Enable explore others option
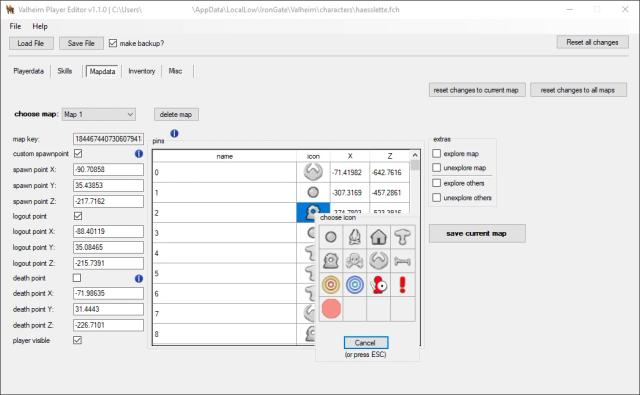Screen dimensions: 640x395 click(437, 183)
